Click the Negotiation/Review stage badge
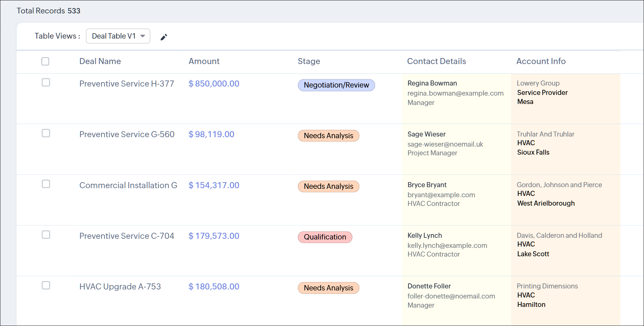 tap(336, 85)
